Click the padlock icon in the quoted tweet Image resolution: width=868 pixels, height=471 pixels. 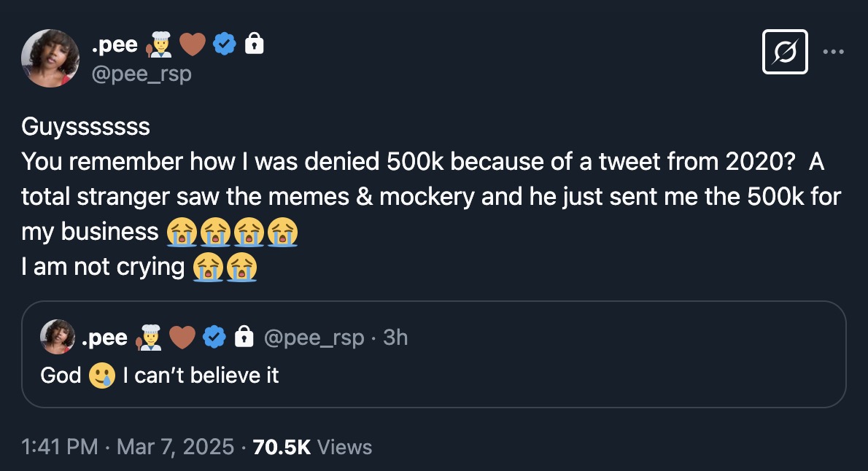click(244, 338)
